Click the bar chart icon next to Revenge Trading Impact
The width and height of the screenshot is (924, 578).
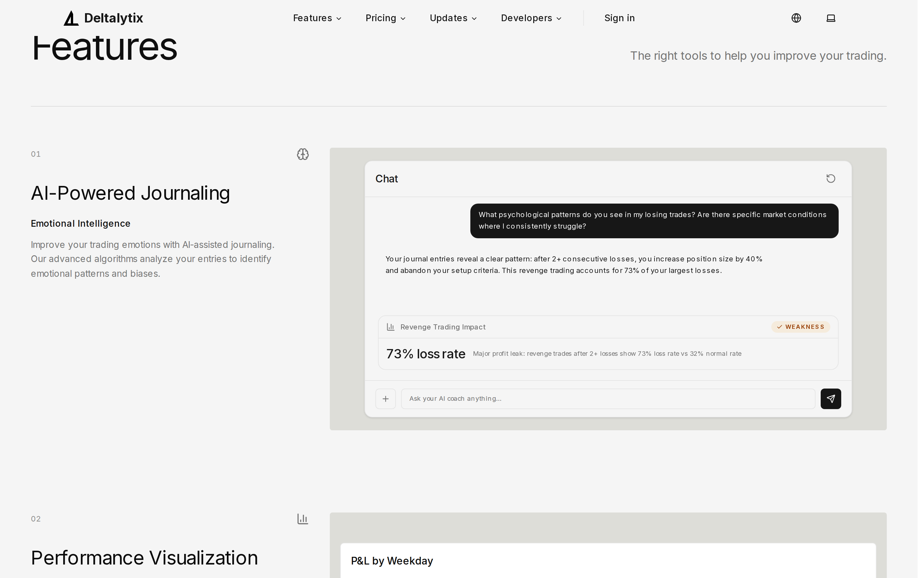point(390,327)
